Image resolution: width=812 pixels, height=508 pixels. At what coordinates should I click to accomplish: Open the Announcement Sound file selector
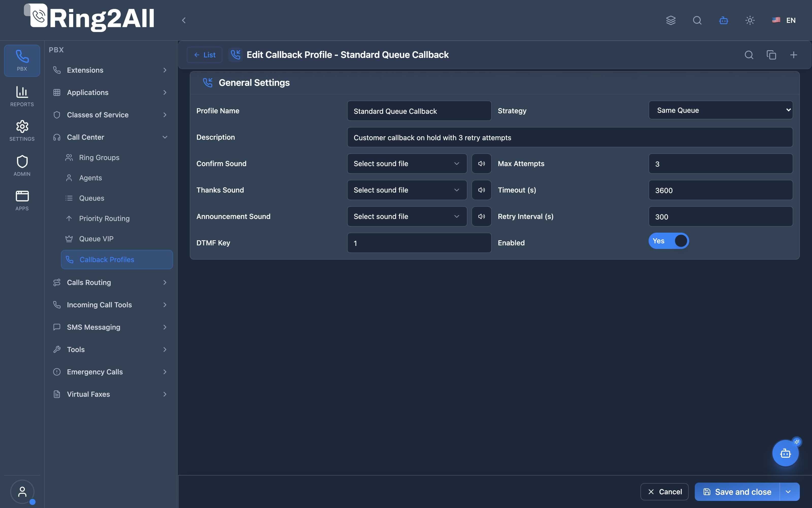pyautogui.click(x=407, y=216)
